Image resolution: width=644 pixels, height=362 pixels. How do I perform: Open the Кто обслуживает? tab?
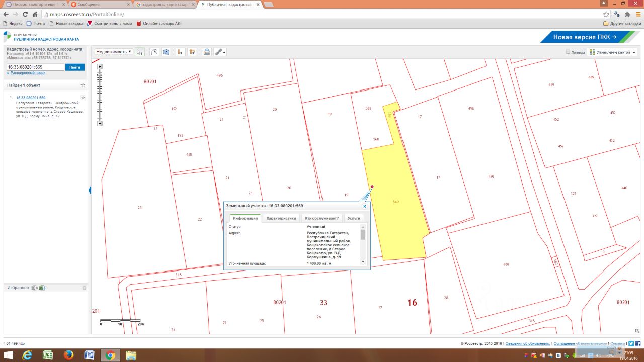tap(322, 218)
